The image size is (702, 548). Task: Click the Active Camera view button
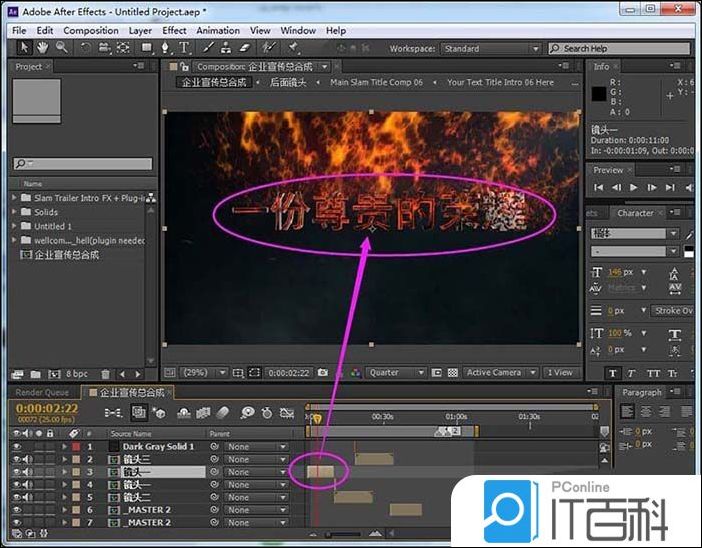coord(499,373)
